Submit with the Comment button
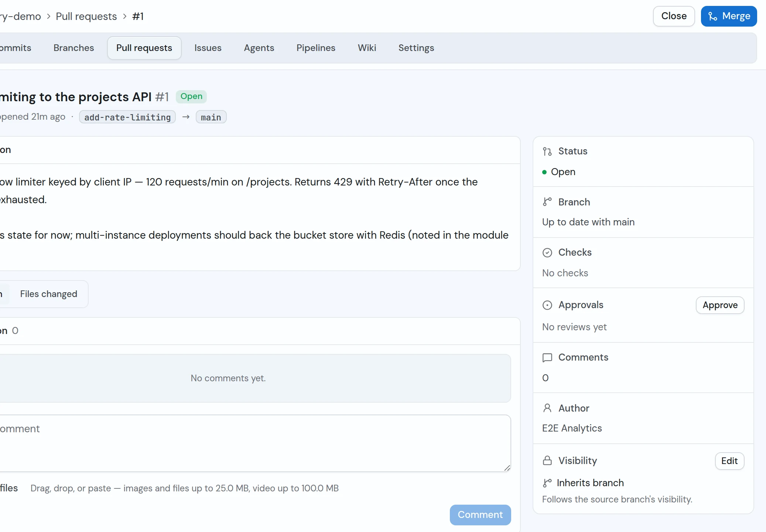Screen dimensions: 766x532 pyautogui.click(x=480, y=515)
